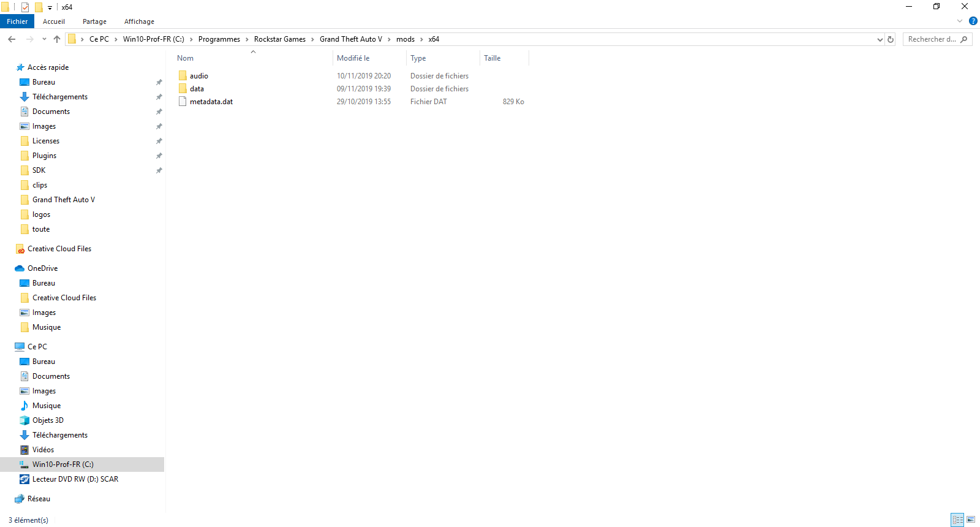This screenshot has height=527, width=980.
Task: Click the Musique note icon under Ce PC
Action: [24, 406]
